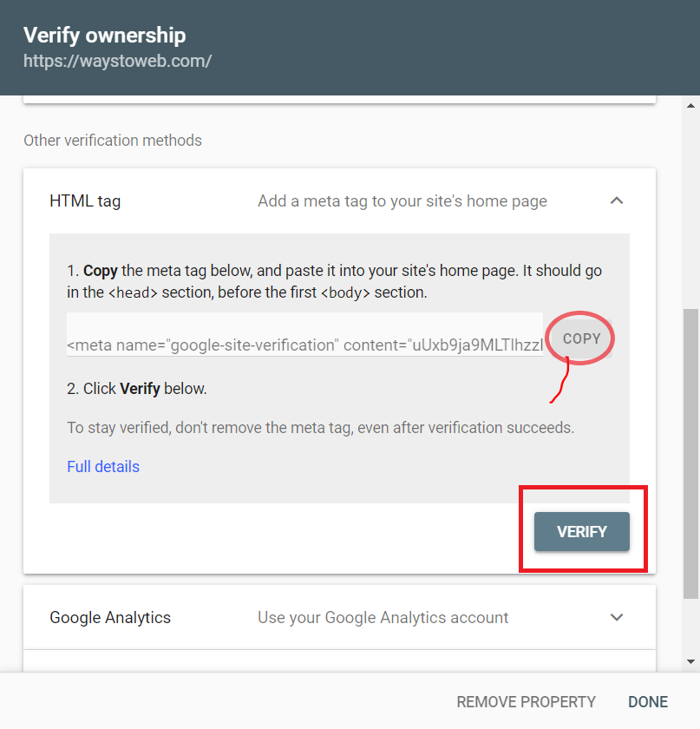Collapse the HTML tag section chevron
The height and width of the screenshot is (729, 700).
[x=617, y=200]
